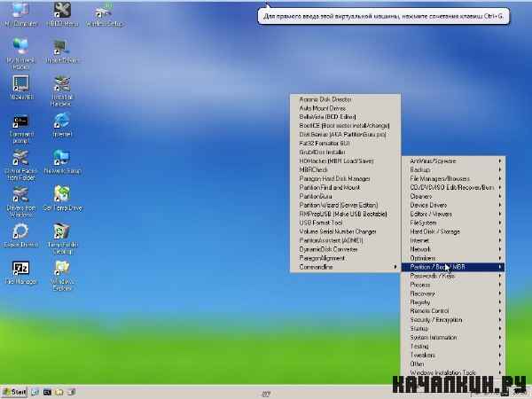Launch Partition Wizard (Server Edition)
Screen dimensions: 532x399
345,205
